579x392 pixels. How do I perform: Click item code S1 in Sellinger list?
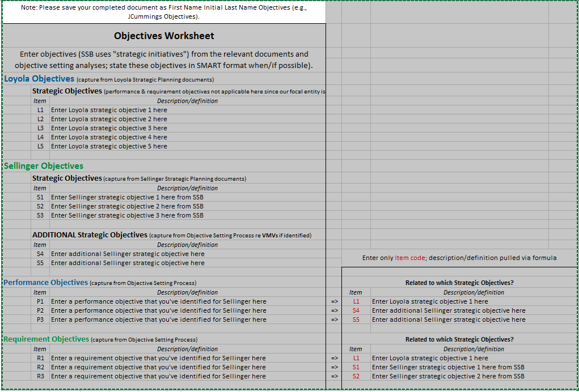40,197
